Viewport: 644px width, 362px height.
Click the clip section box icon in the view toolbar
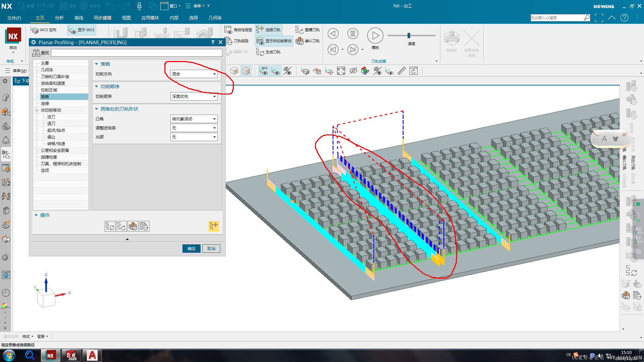click(x=317, y=71)
